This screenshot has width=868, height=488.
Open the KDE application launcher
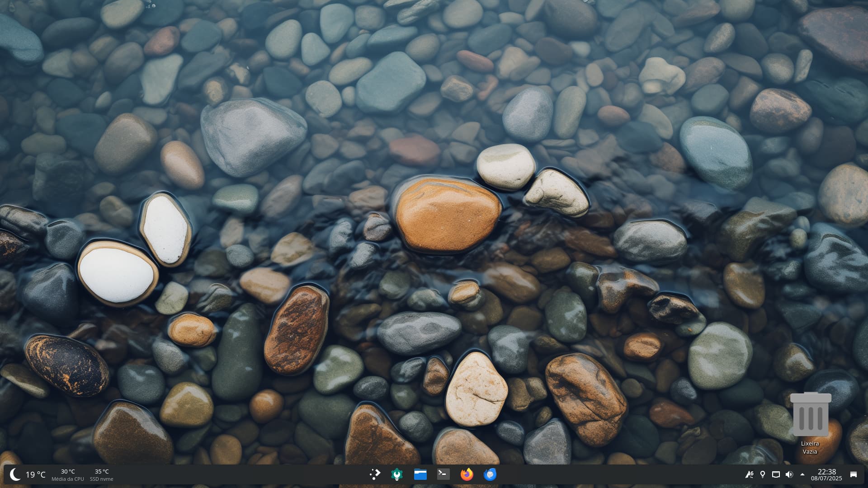[375, 474]
